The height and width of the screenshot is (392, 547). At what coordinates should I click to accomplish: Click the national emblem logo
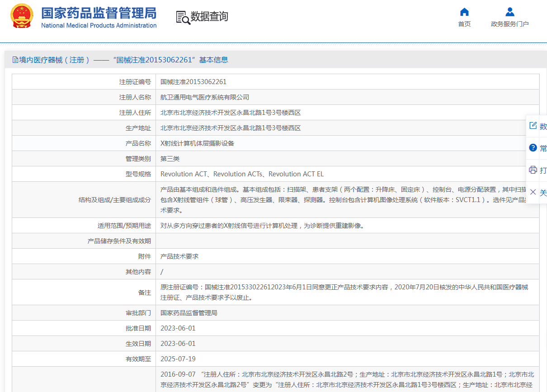coord(22,16)
